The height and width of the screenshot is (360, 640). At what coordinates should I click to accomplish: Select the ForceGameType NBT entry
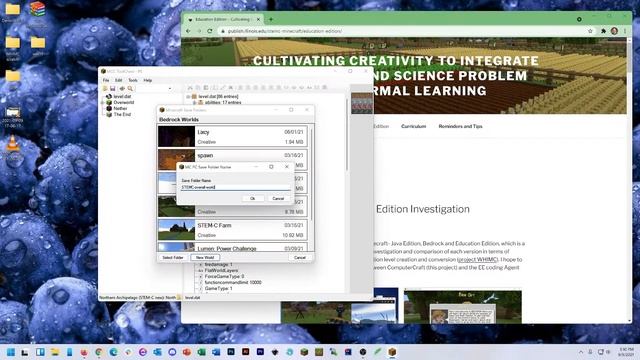(224, 276)
